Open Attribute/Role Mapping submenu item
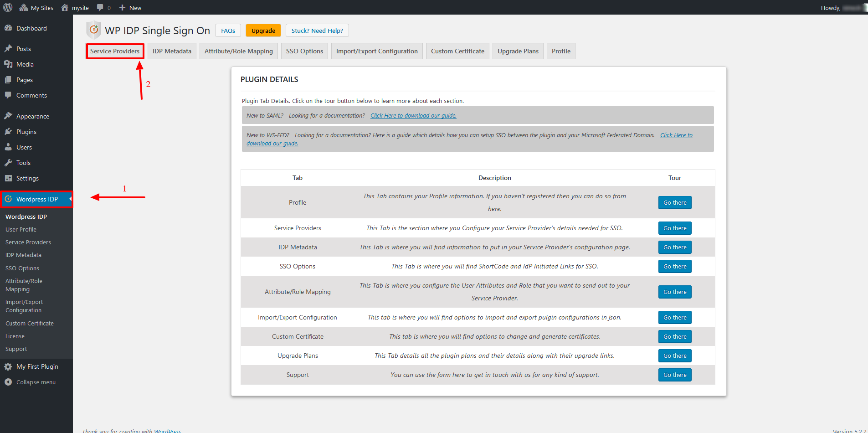The image size is (868, 433). click(24, 285)
